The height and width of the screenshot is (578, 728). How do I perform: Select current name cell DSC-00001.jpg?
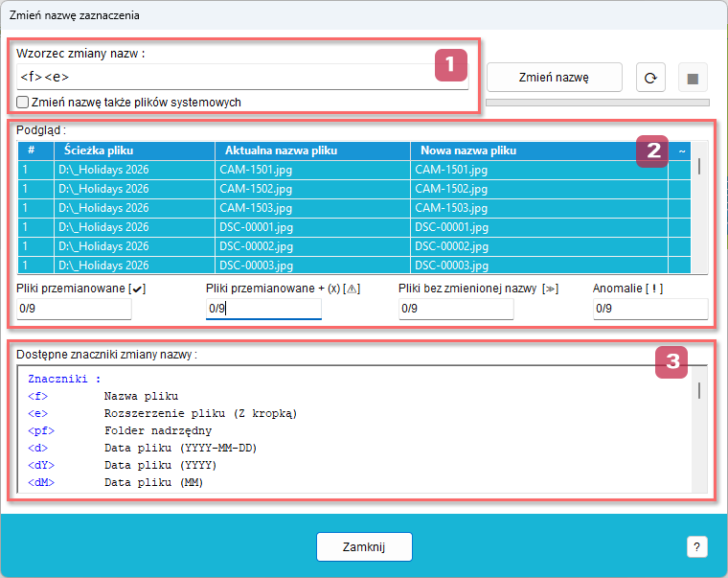click(x=313, y=227)
